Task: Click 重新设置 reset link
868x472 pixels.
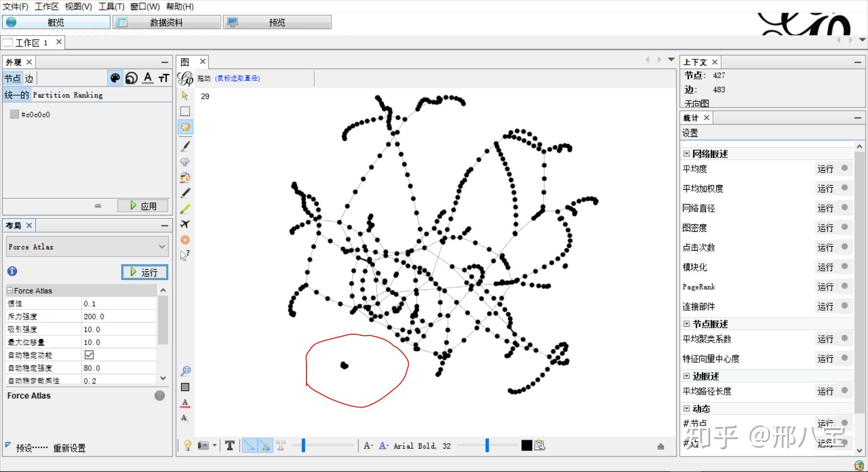Action: click(x=69, y=448)
